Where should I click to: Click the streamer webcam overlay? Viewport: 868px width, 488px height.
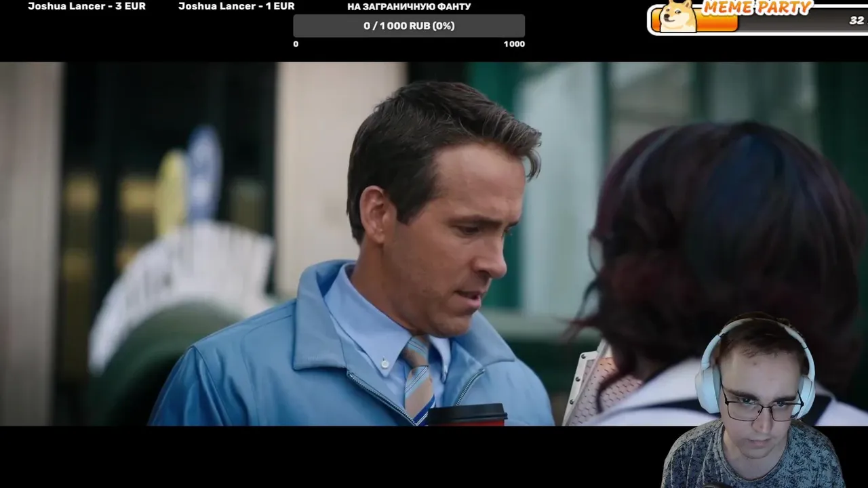[753, 401]
